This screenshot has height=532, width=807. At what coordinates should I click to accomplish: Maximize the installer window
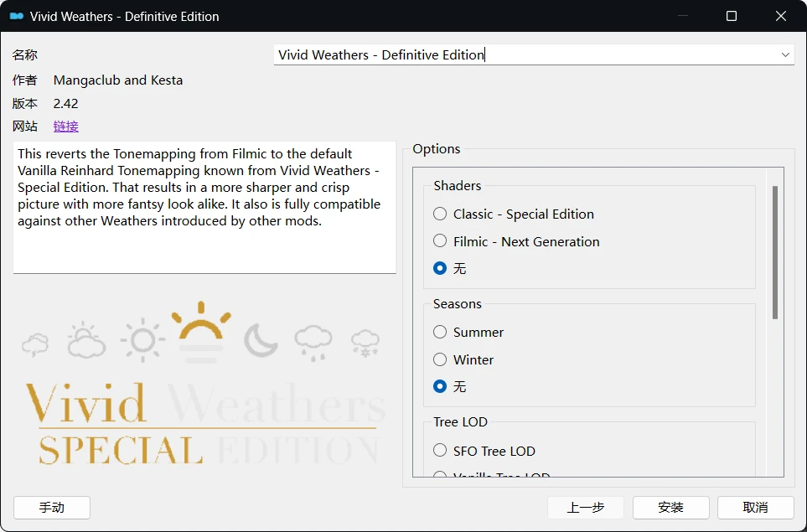pyautogui.click(x=732, y=16)
